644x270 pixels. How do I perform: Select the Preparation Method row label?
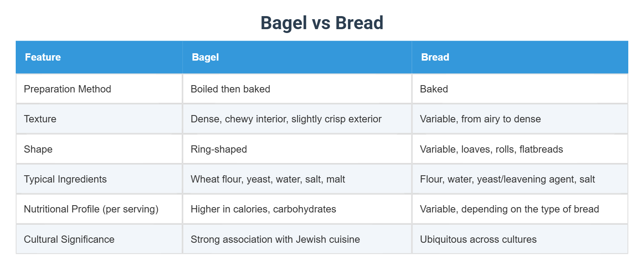[67, 89]
